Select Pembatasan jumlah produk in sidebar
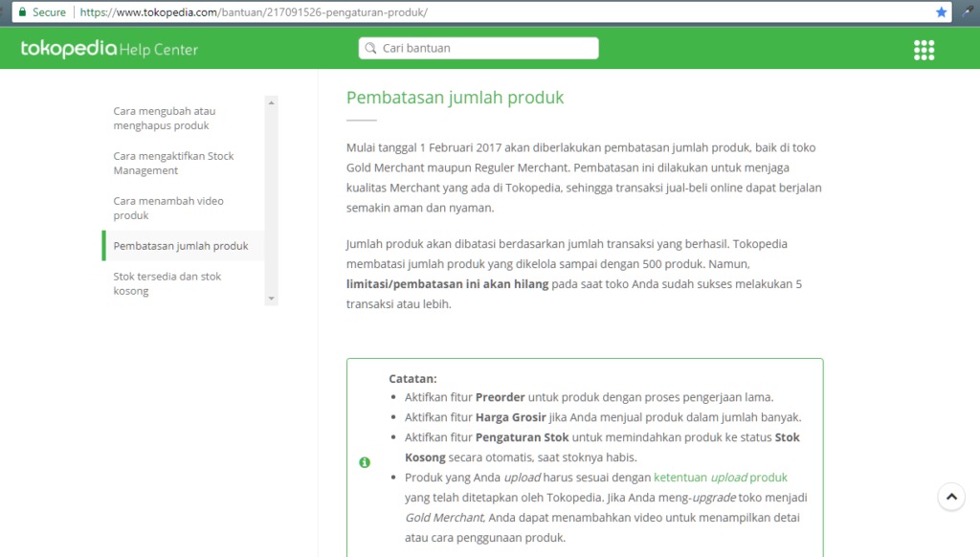The image size is (980, 557). coord(181,246)
